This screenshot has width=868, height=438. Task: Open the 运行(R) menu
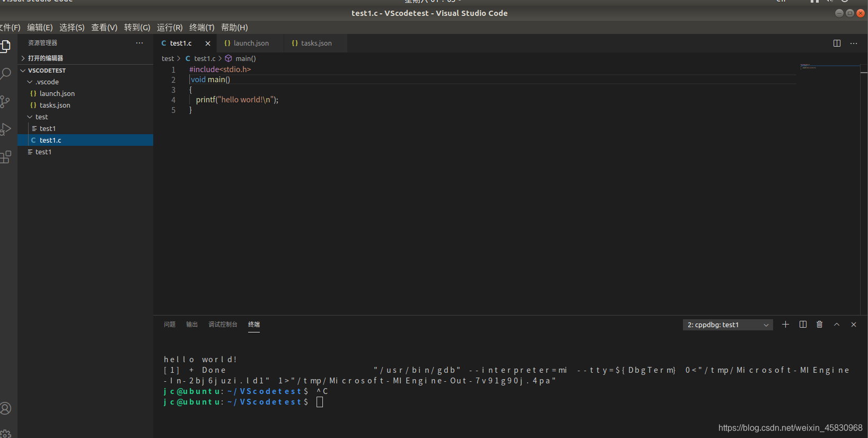[x=170, y=28]
